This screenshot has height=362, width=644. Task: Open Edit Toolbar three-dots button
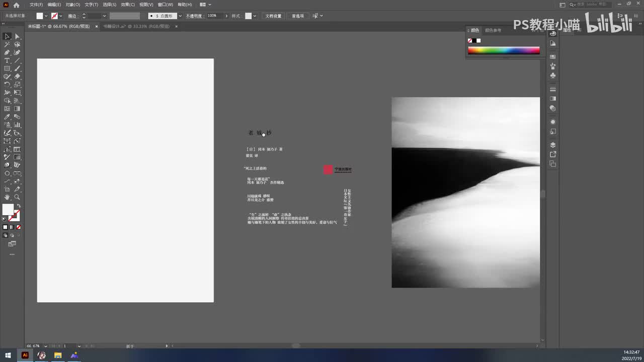[x=12, y=254]
